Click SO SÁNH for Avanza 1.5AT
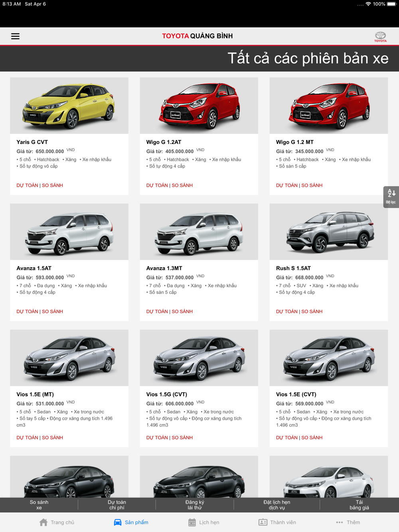 coord(53,311)
